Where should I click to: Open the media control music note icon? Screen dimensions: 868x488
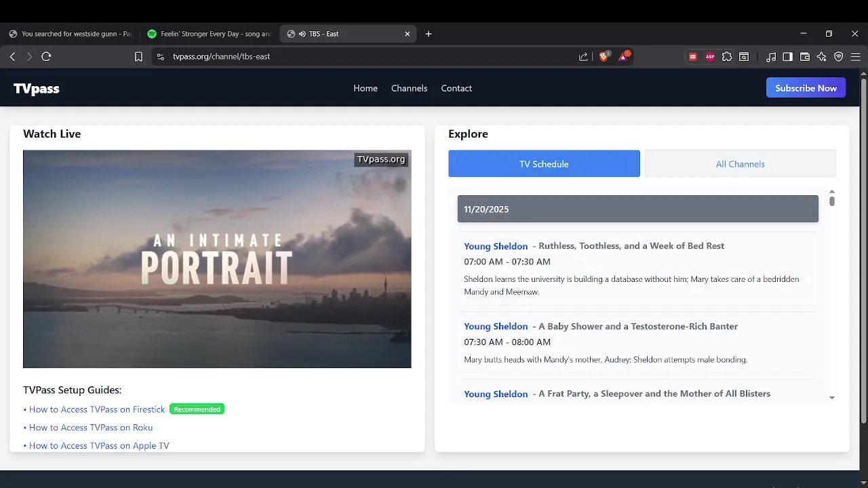770,57
